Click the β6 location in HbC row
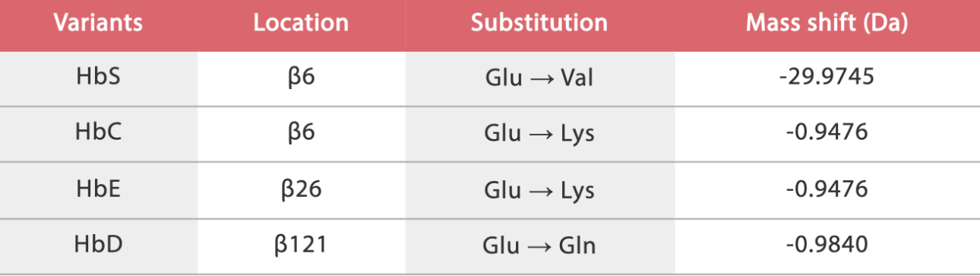 (x=301, y=133)
